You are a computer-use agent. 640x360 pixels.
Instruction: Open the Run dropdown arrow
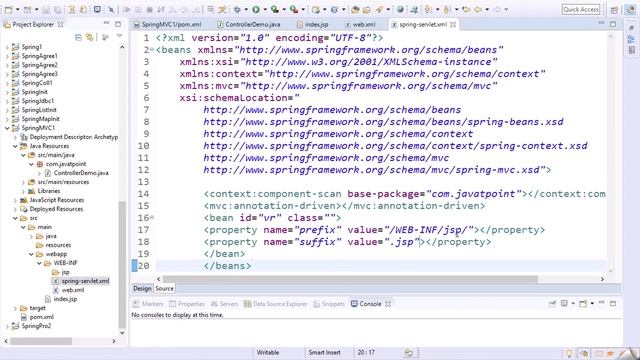[264, 9]
